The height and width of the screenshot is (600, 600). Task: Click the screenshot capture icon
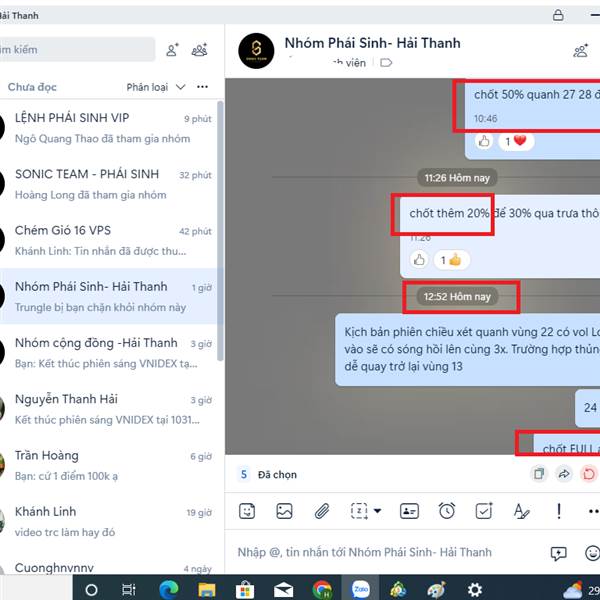pos(359,511)
